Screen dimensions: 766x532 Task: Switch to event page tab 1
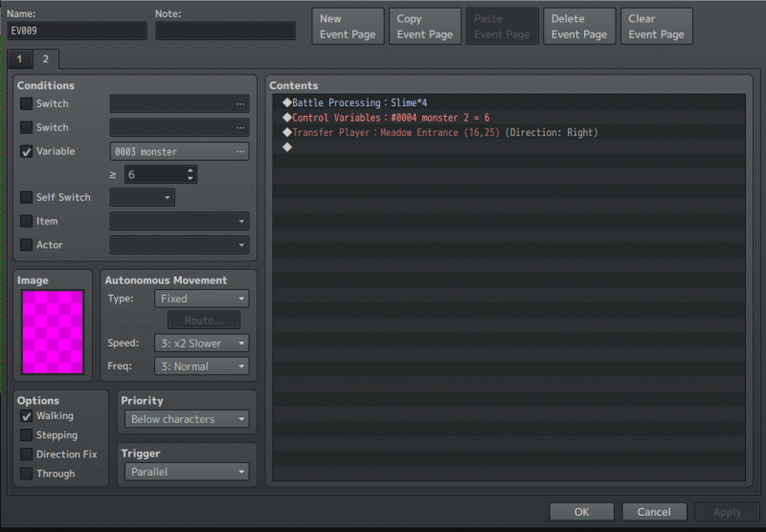[x=19, y=59]
